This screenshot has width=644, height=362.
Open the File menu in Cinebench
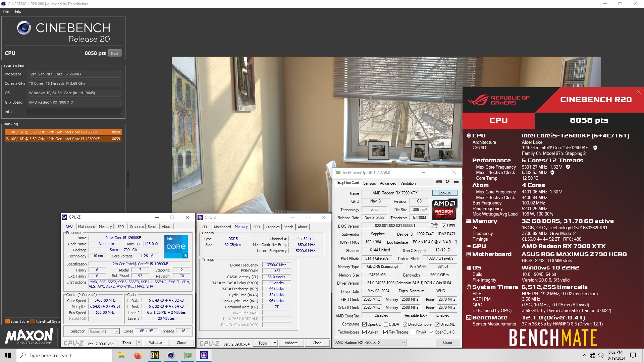6,11
